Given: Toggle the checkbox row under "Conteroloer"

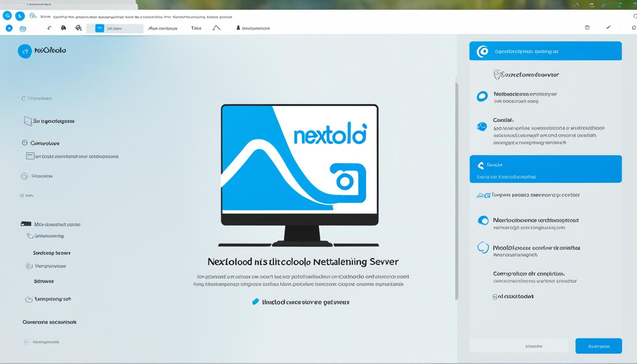Looking at the screenshot, I should [x=72, y=156].
